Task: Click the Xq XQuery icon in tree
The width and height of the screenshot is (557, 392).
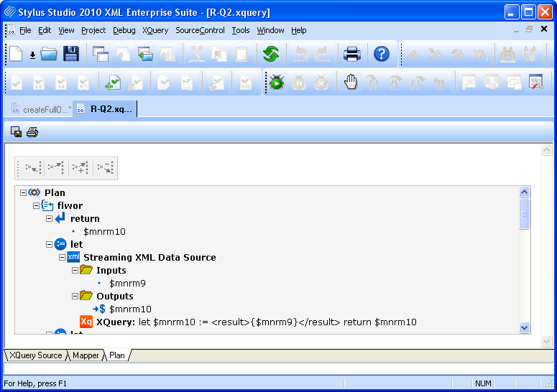Action: click(86, 322)
